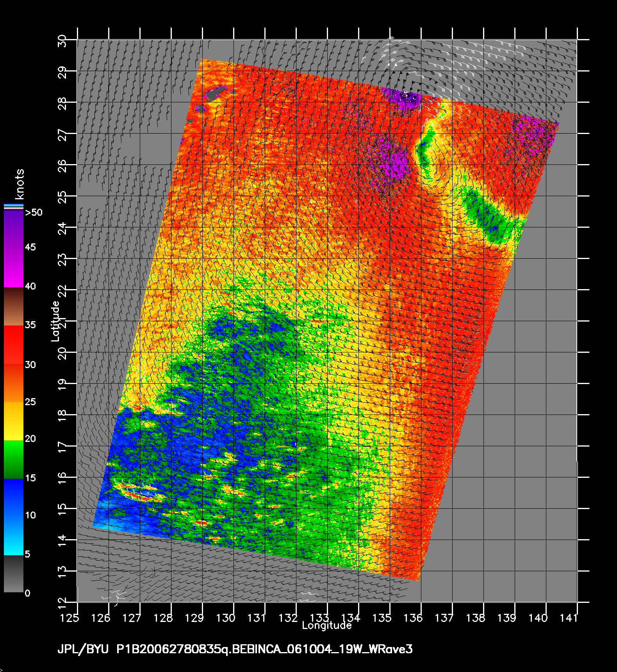This screenshot has width=617, height=672.
Task: Select longitude axis label 130
Action: [226, 618]
